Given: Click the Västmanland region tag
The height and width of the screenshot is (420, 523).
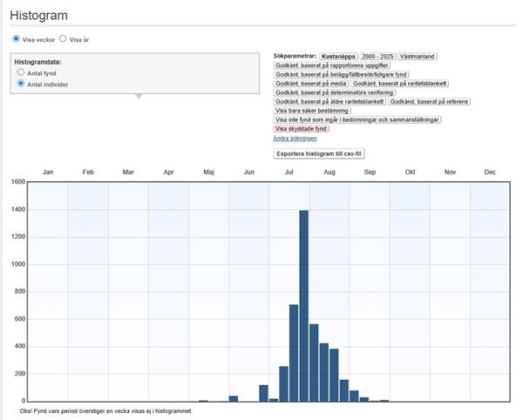Looking at the screenshot, I should [418, 56].
